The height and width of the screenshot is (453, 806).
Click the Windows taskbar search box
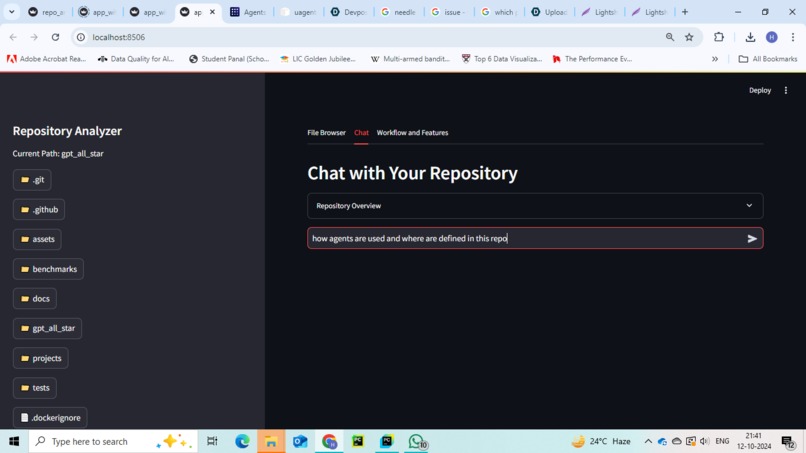pos(113,441)
